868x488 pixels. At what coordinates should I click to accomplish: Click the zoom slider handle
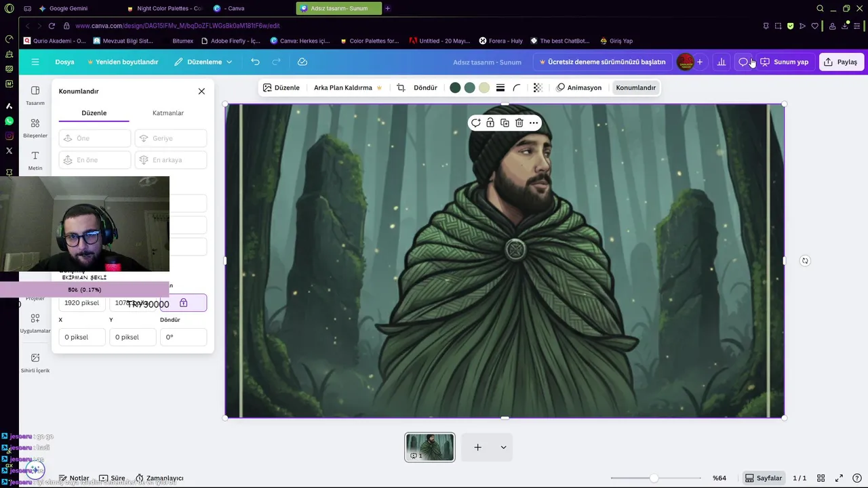tap(654, 478)
